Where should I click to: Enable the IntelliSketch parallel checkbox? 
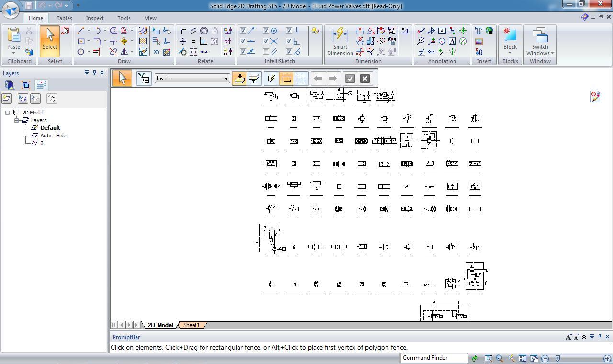266,52
